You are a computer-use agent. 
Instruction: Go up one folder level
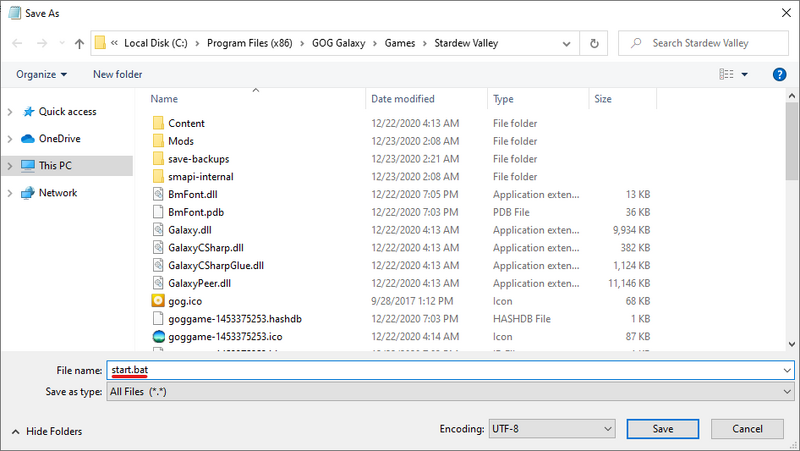click(x=79, y=43)
